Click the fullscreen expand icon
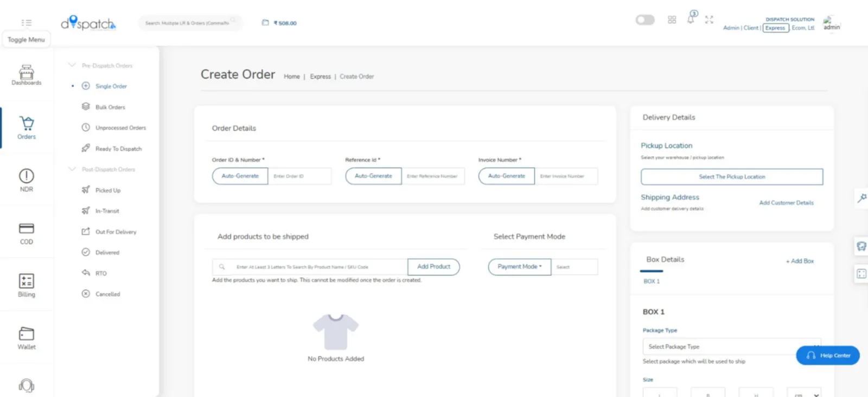Screen dimensions: 868x397 709,20
